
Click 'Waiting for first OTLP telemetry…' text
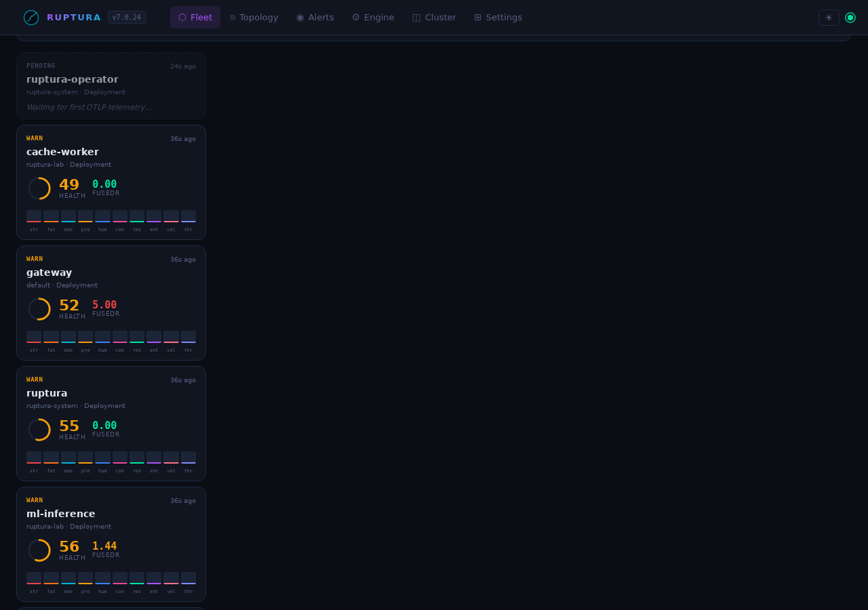pyautogui.click(x=90, y=107)
